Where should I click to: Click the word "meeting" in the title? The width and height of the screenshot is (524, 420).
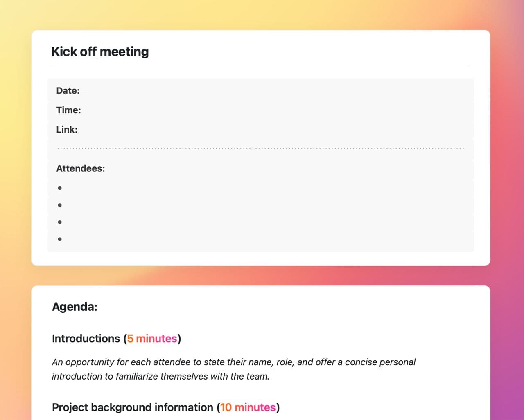tap(124, 52)
